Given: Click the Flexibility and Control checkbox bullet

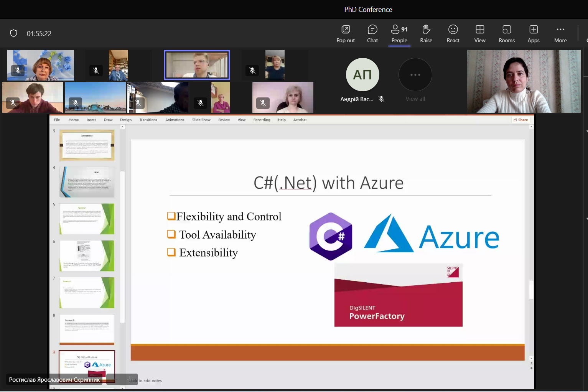Looking at the screenshot, I should tap(171, 216).
